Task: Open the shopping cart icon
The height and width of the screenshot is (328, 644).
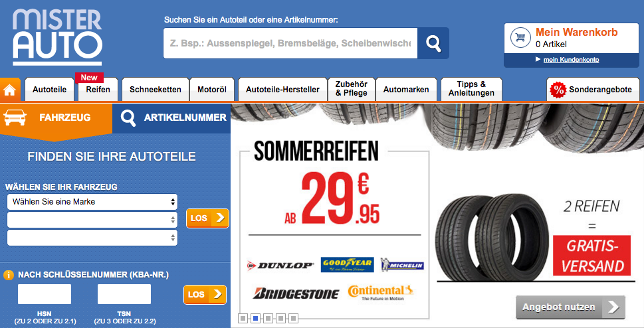Action: (x=520, y=38)
